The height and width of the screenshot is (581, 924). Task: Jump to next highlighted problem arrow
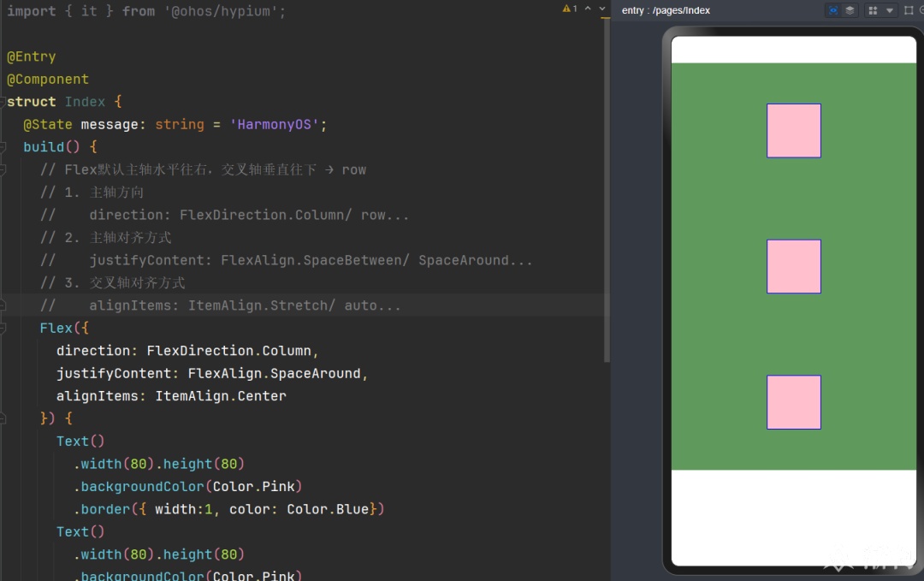[601, 9]
